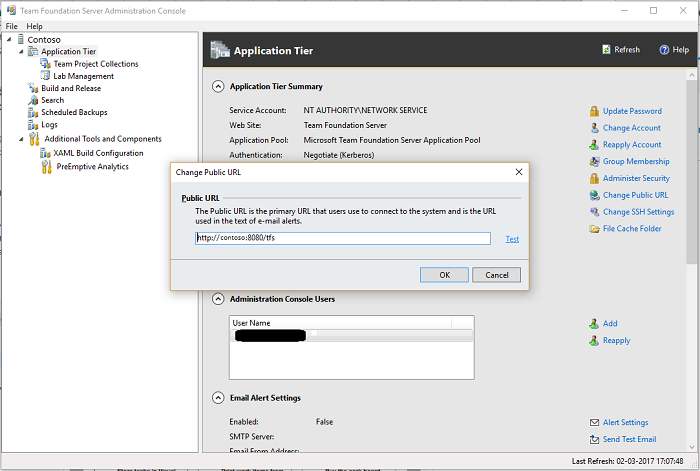Click the Help question mark icon

click(x=664, y=50)
